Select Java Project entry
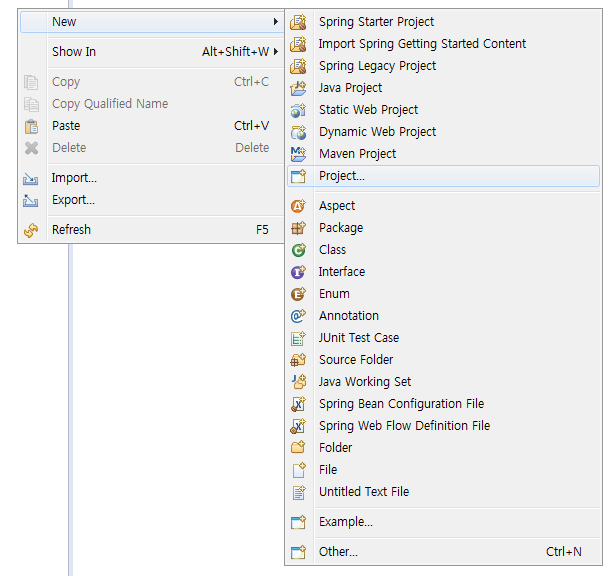 coord(443,88)
